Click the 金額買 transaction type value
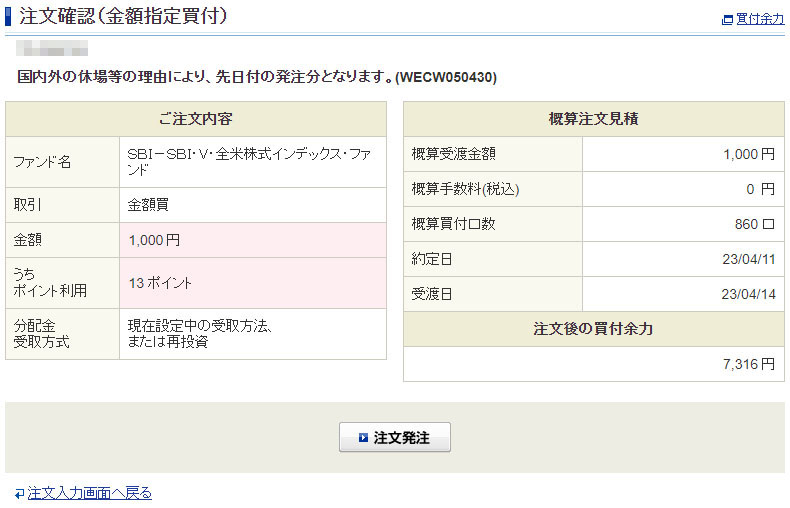 point(148,204)
